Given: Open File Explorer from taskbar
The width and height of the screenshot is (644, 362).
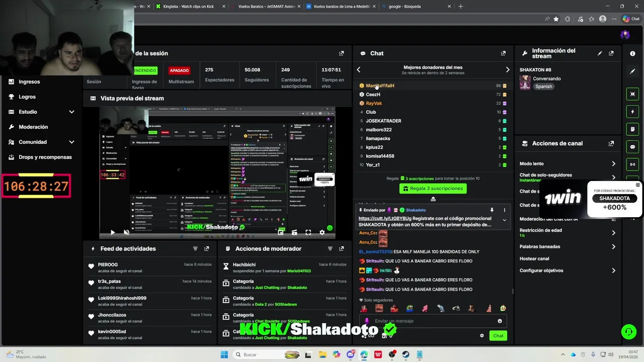Looking at the screenshot, I should click(x=323, y=354).
